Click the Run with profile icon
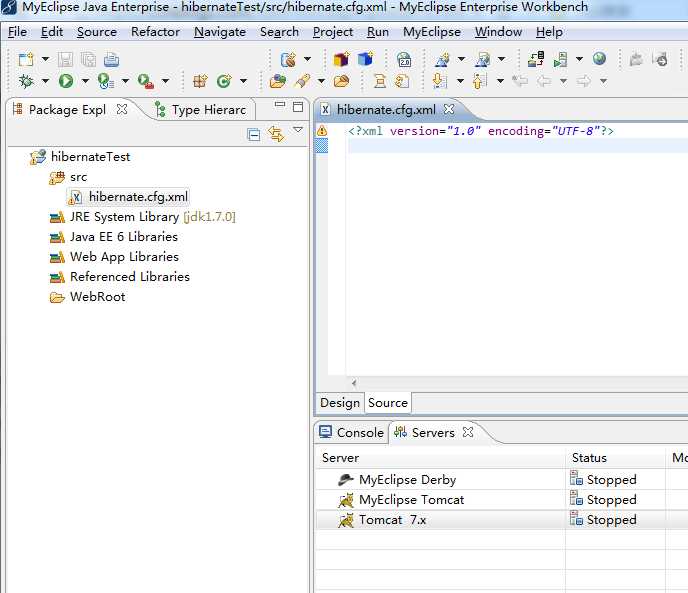 (x=105, y=81)
